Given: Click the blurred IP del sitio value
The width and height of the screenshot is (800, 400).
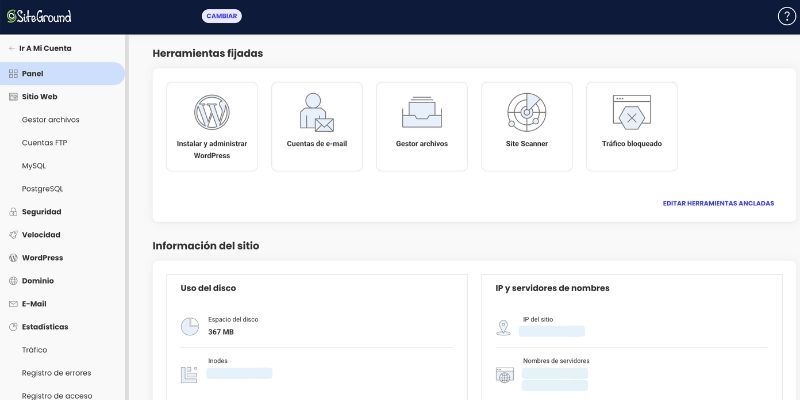Looking at the screenshot, I should pos(552,332).
